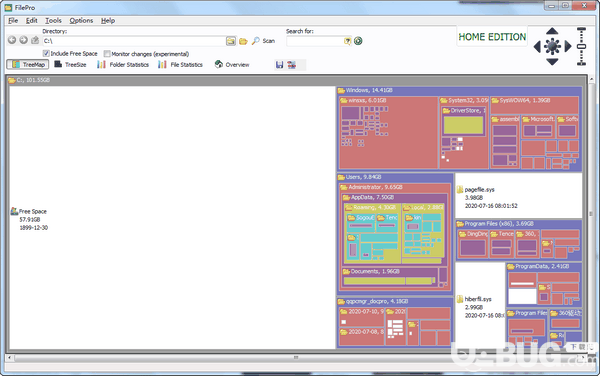Enable Monitor changes (experimental) checkbox

click(x=107, y=54)
